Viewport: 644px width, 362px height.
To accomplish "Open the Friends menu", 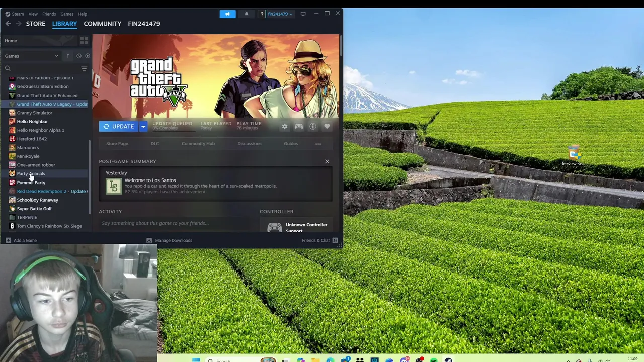I will (49, 14).
